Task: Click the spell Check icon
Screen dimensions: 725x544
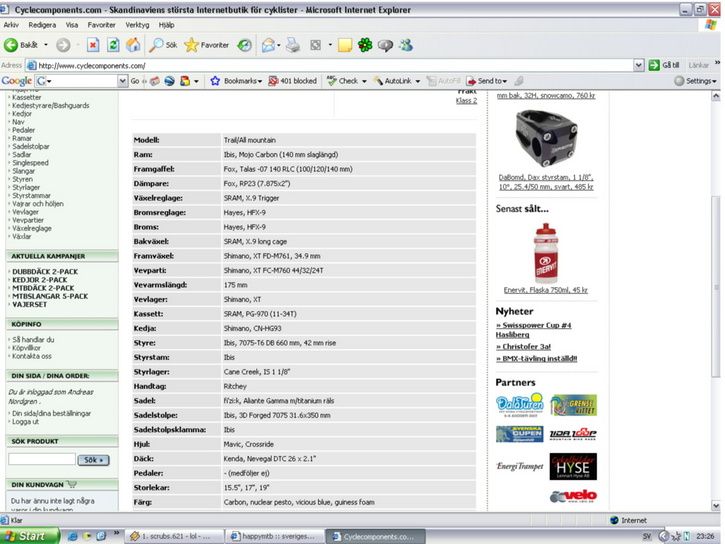Action: tap(332, 81)
